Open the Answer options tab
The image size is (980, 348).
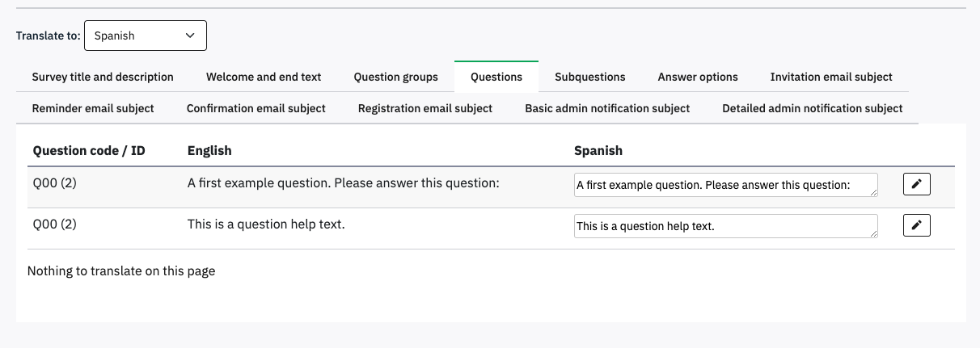pyautogui.click(x=698, y=77)
